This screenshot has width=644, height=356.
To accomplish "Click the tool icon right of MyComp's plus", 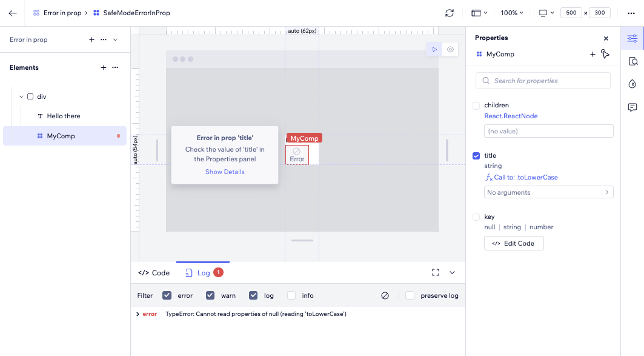I will click(x=605, y=54).
